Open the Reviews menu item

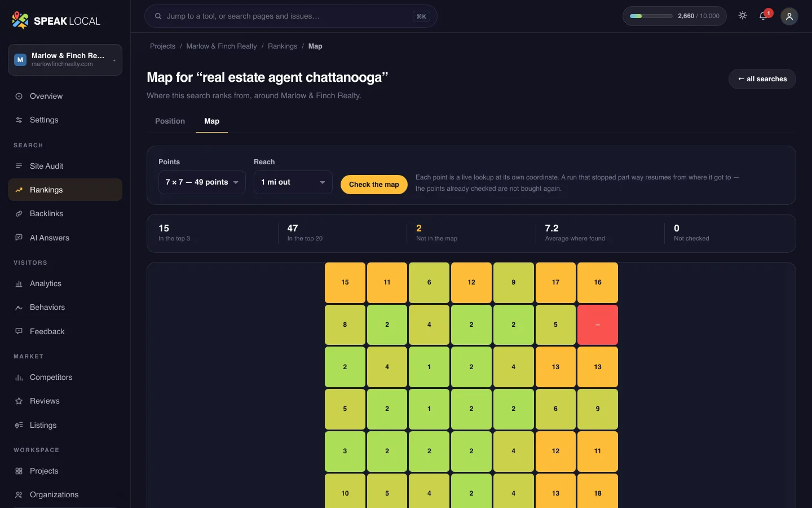pos(65,401)
